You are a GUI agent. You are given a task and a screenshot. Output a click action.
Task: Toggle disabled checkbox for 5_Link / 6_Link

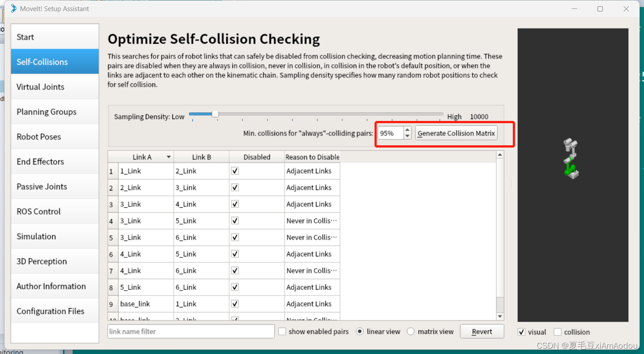click(235, 287)
